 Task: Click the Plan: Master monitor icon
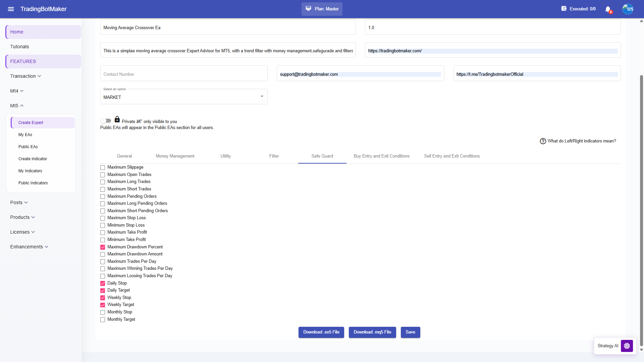[308, 9]
